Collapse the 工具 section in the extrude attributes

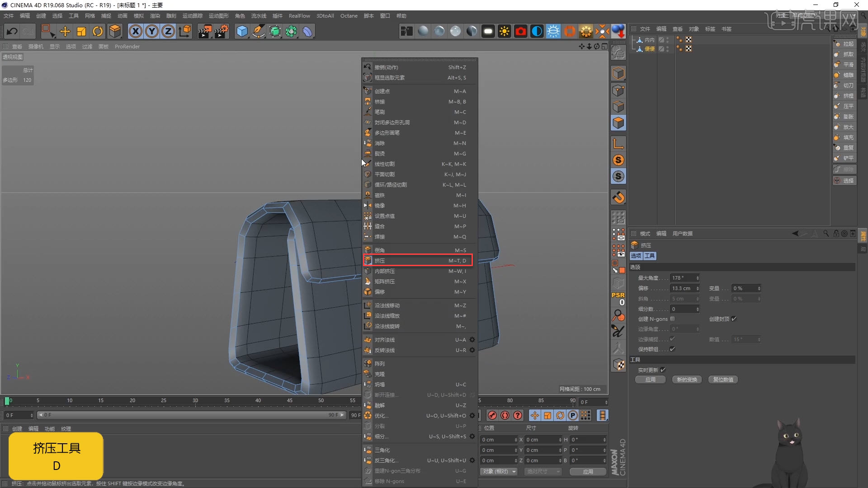[x=635, y=359]
